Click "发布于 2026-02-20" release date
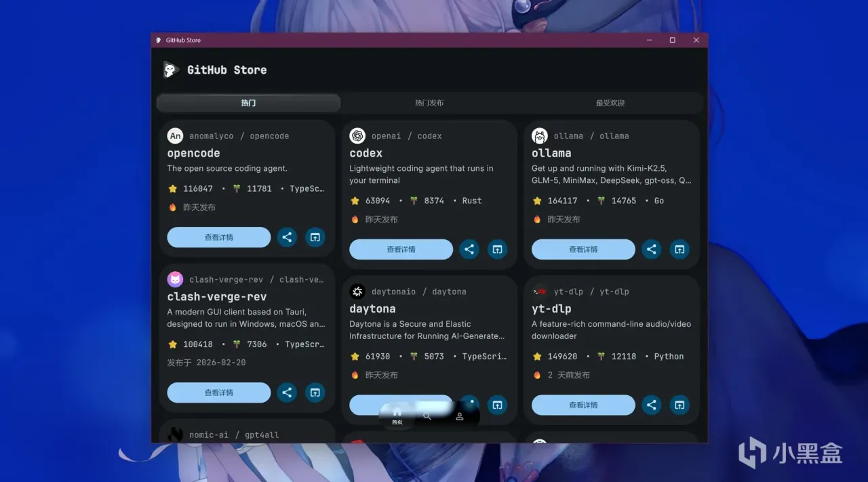 point(207,363)
